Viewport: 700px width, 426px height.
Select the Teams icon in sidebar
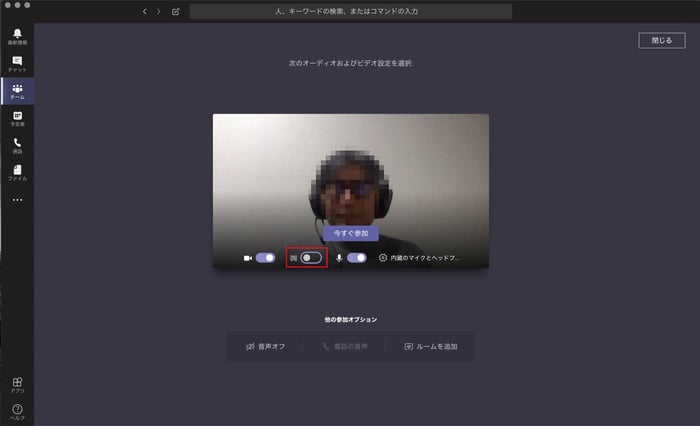(17, 91)
